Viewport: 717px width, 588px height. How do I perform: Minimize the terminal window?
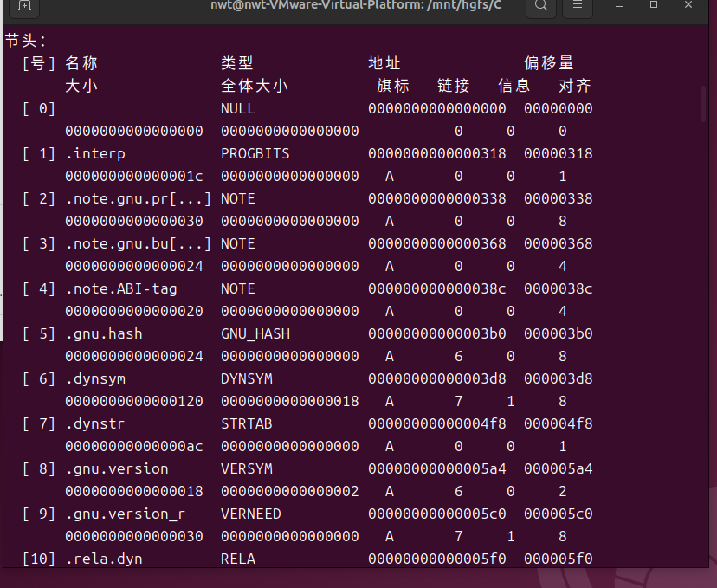(x=619, y=5)
